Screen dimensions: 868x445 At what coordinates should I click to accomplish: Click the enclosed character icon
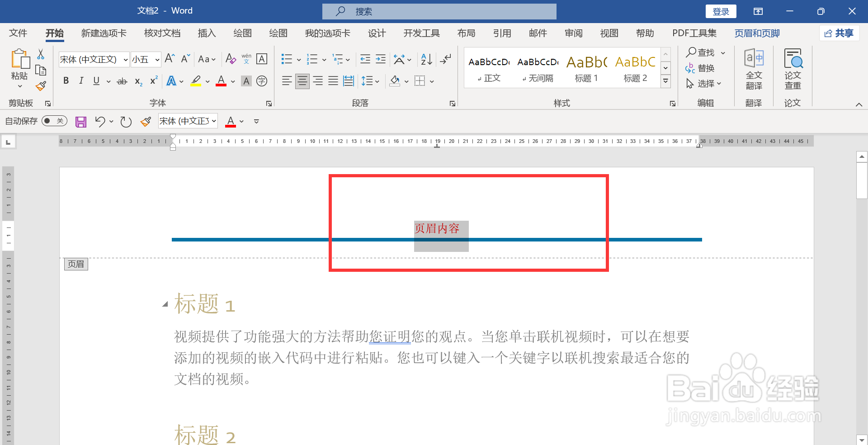point(262,81)
